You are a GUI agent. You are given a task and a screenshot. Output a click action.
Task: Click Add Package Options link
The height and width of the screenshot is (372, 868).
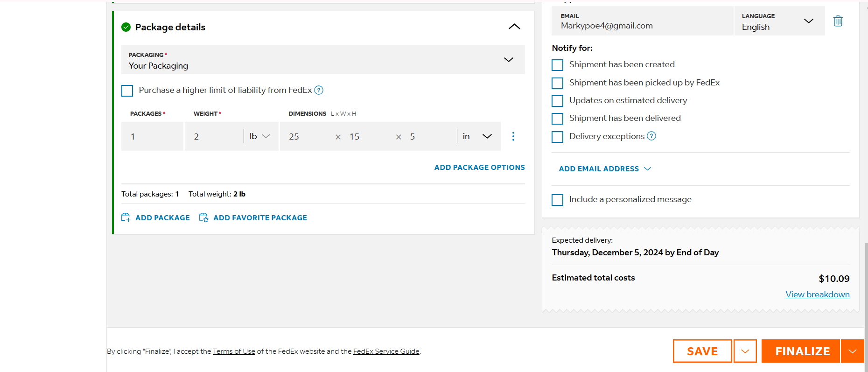coord(479,167)
